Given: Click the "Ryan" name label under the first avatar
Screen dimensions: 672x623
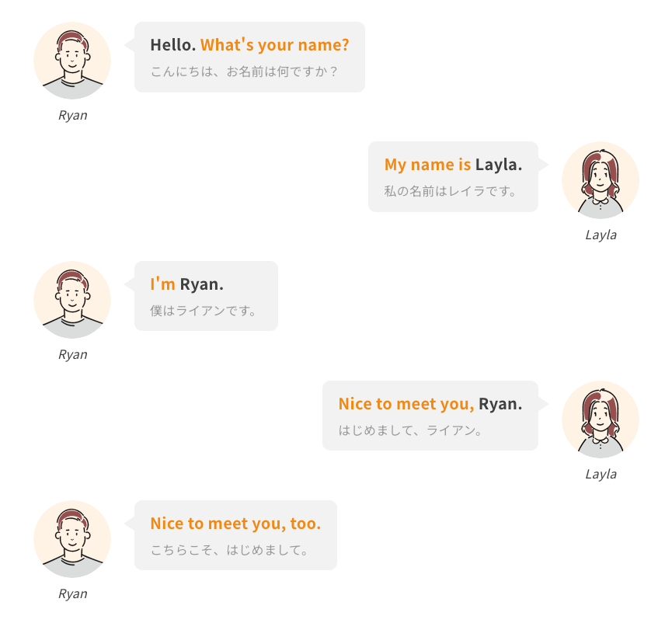Looking at the screenshot, I should click(73, 115).
